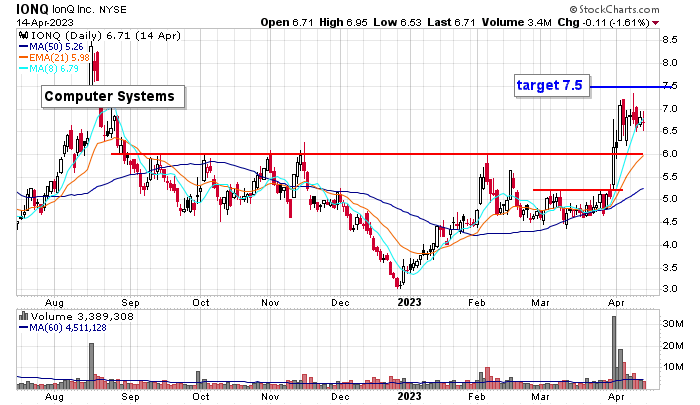Click the 'MA(60) 4,511,128' volume legend
The width and height of the screenshot is (700, 405).
[x=67, y=328]
